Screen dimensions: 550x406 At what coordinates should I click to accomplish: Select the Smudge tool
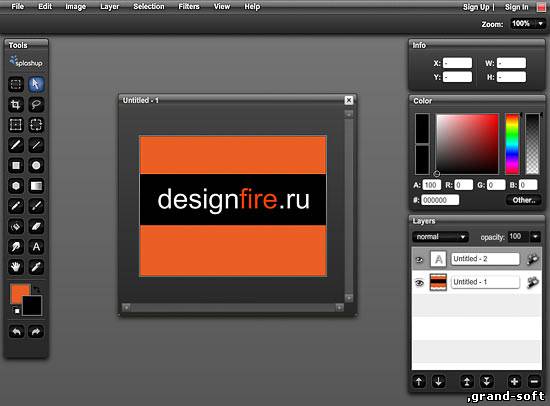16,247
